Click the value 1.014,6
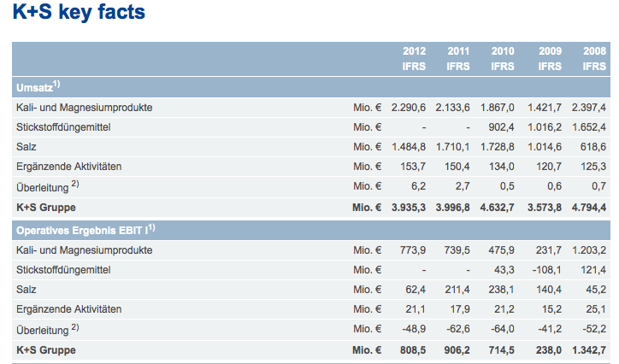The width and height of the screenshot is (619, 364). pos(545,147)
